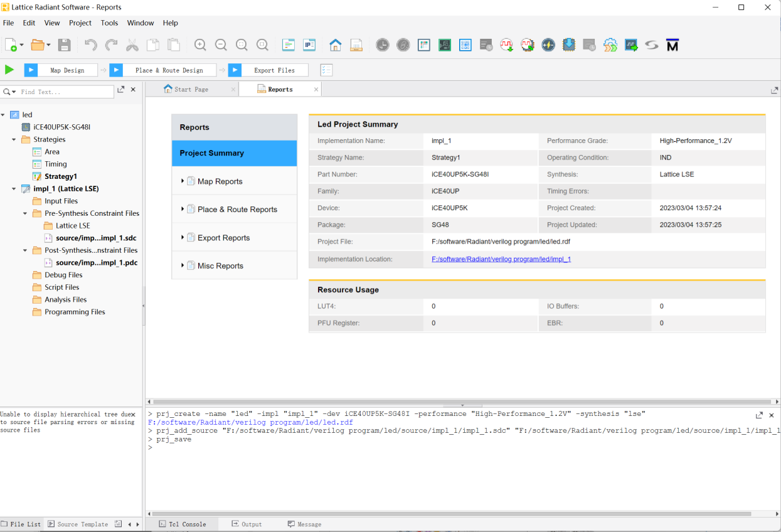The image size is (781, 532).
Task: Close the Reports tab
Action: (x=316, y=89)
